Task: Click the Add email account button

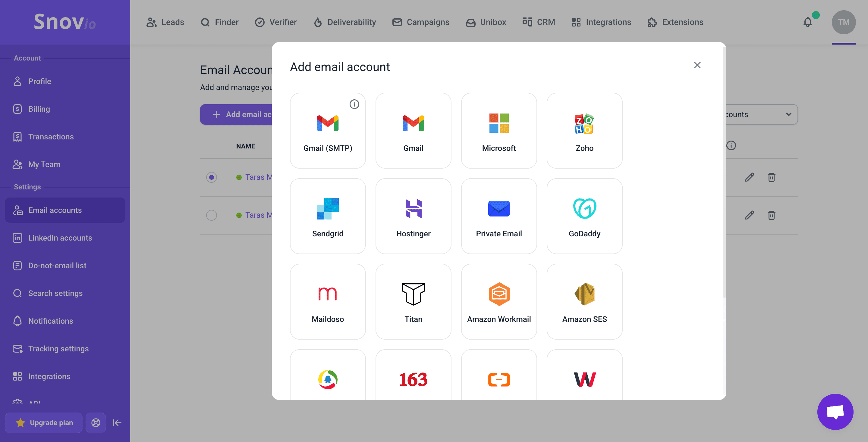Action: pyautogui.click(x=236, y=114)
